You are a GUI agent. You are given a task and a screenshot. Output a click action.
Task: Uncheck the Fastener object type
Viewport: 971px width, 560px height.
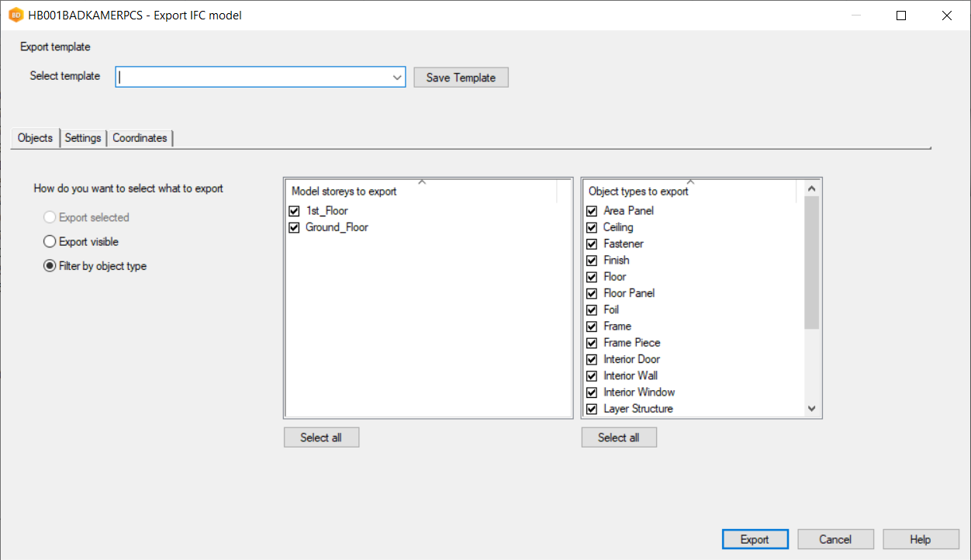click(592, 244)
